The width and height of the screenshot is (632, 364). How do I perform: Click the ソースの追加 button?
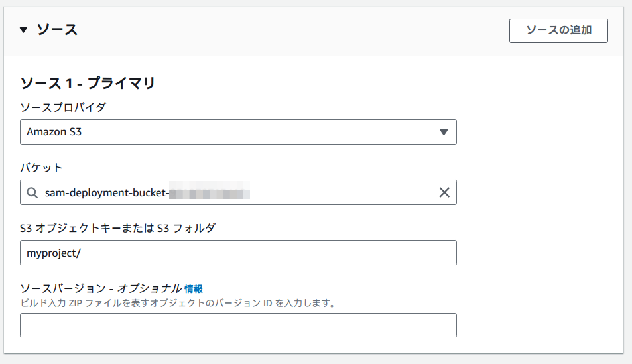tap(558, 30)
